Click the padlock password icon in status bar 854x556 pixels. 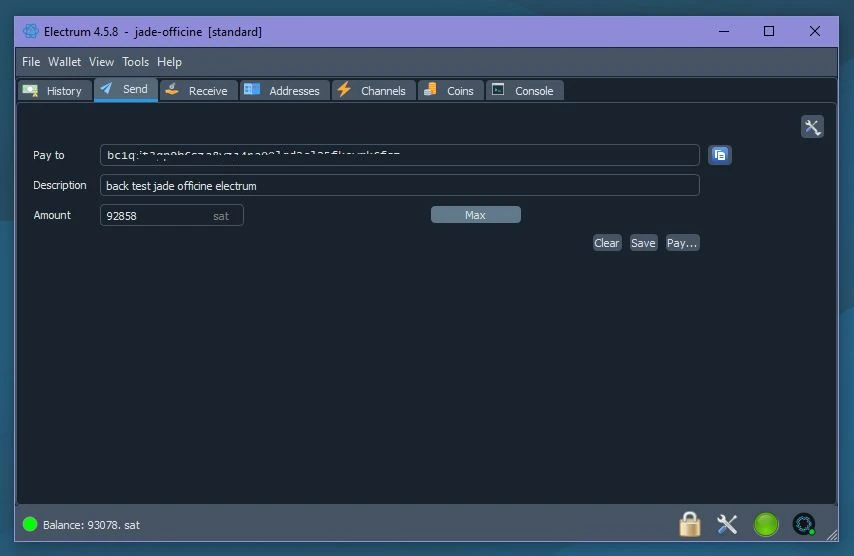(689, 524)
